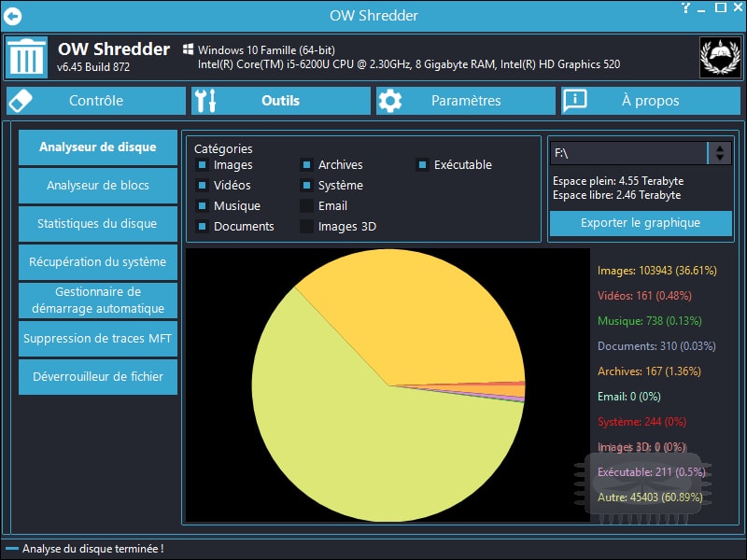Viewport: 747px width, 560px height.
Task: Switch to the Outils tab
Action: pyautogui.click(x=281, y=101)
